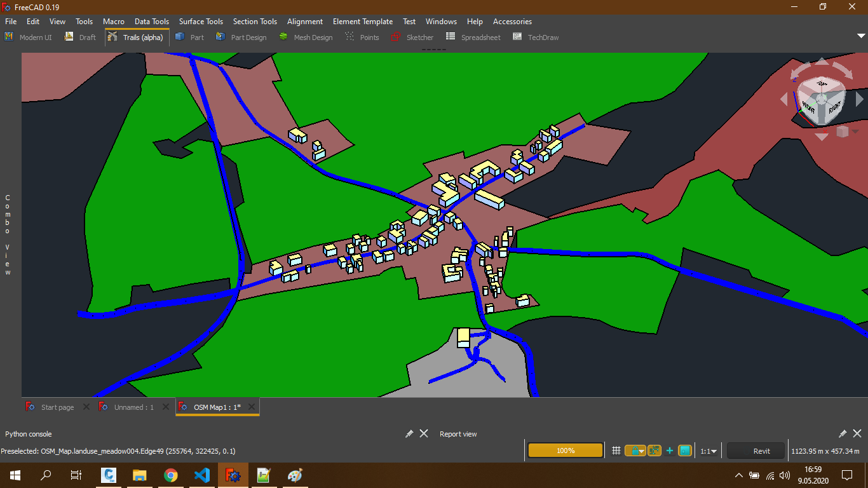Expand the collapsed Combo view panel
The image size is (868, 488).
coord(8,235)
